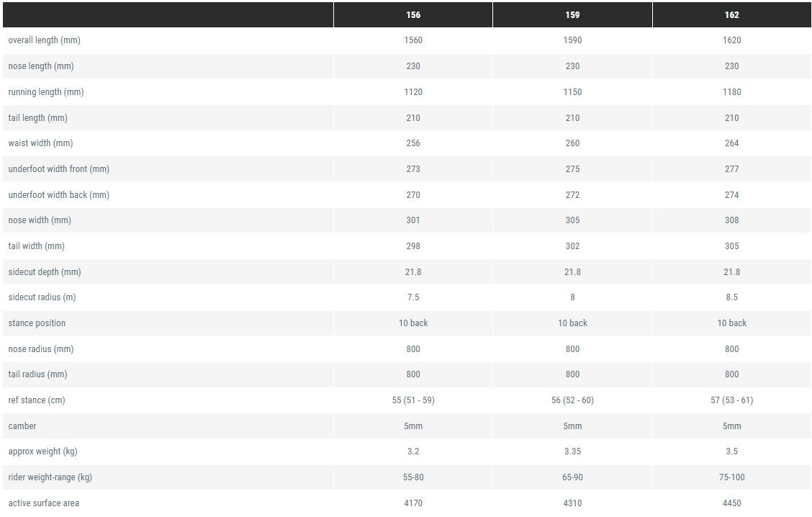Select active surface area value 4310

572,503
